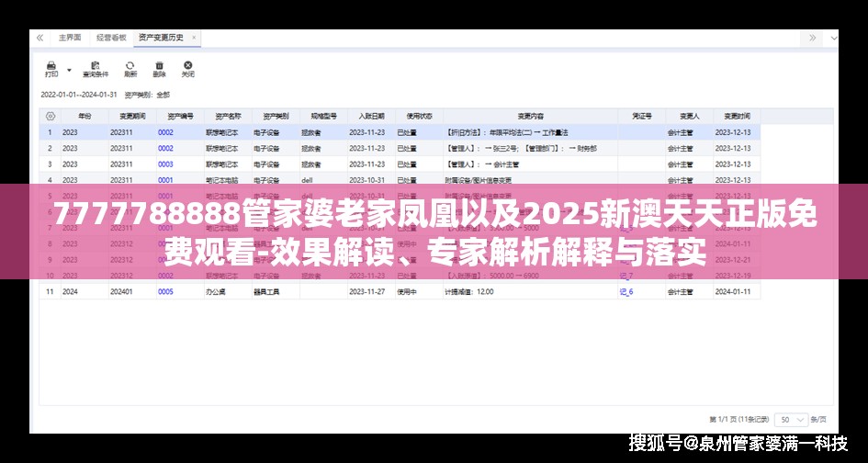Click the 【管理人】→ 会计主管 change content cell

tap(530, 164)
